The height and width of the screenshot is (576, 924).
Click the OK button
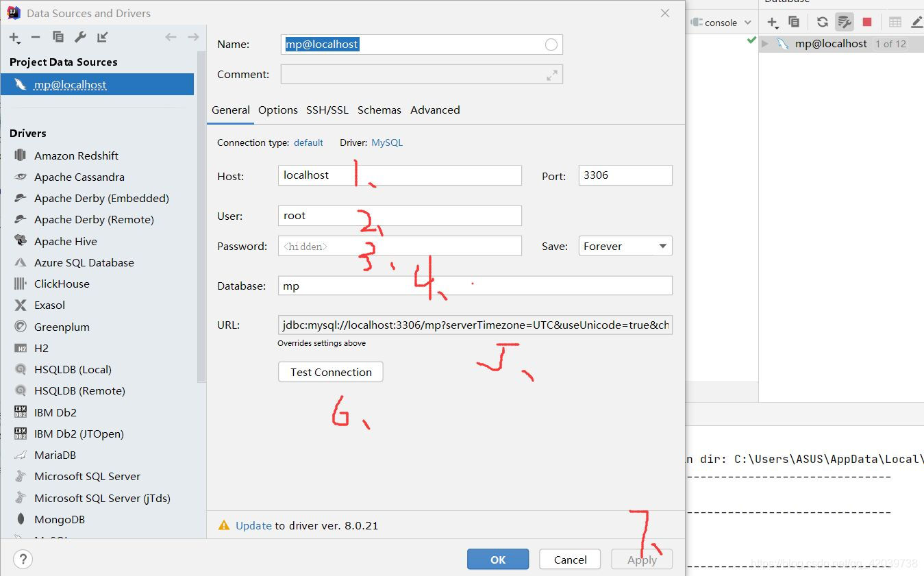click(x=498, y=560)
